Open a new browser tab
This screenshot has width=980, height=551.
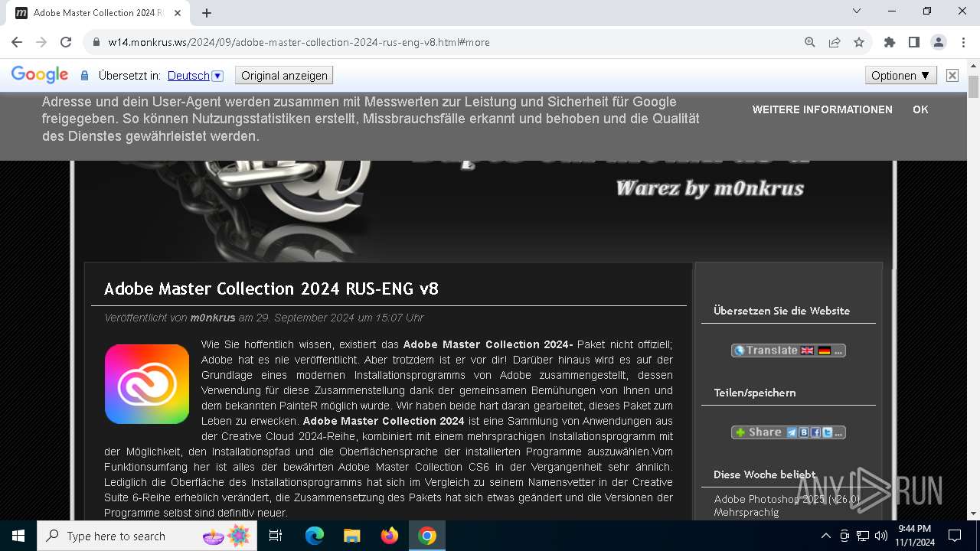(207, 13)
